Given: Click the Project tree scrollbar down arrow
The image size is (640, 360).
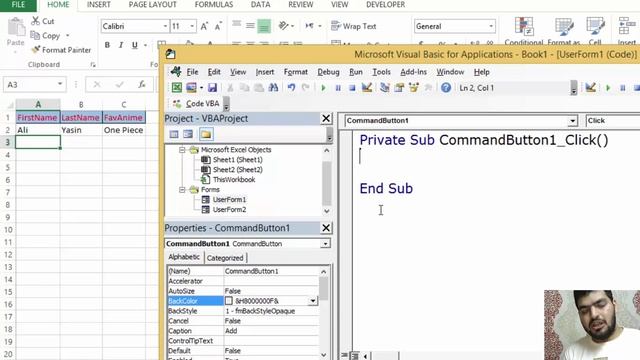Looking at the screenshot, I should coord(327,211).
